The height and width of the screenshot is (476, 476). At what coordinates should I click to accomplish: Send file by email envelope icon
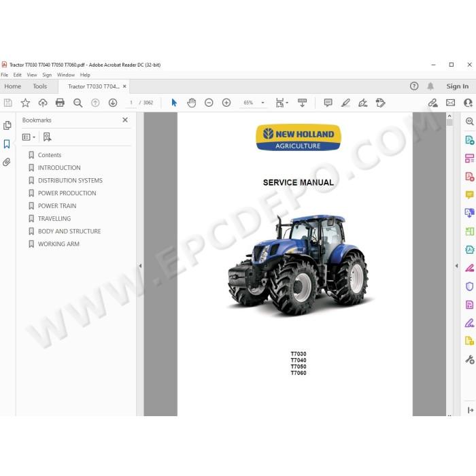point(450,103)
